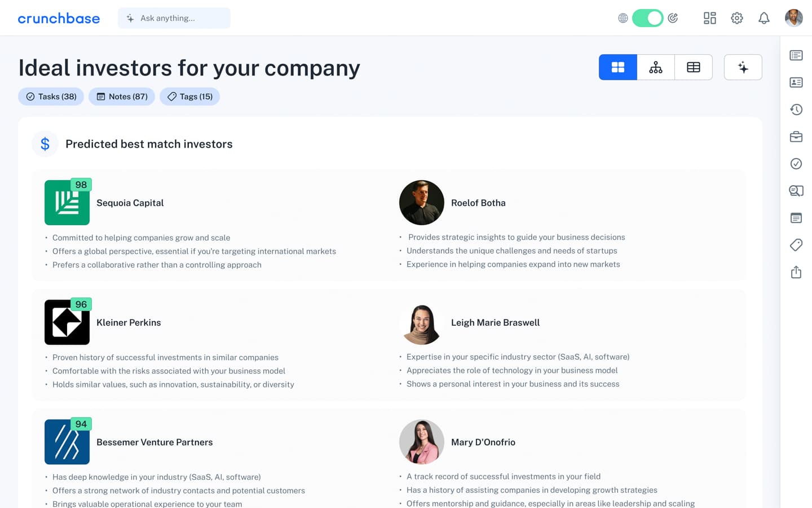Click the Crunchbase logo
This screenshot has width=812, height=508.
click(59, 18)
